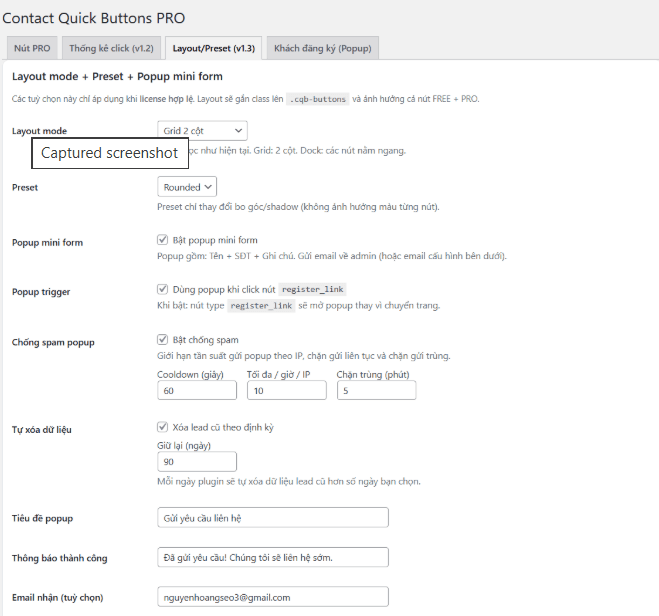Click the Captured screenshot tooltip box
659x616 pixels.
coord(109,153)
